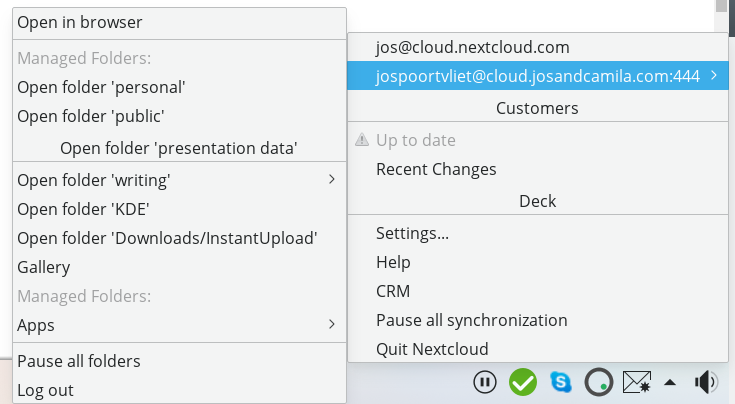Expand the Apps submenu arrow
735x404 pixels.
[x=332, y=324]
